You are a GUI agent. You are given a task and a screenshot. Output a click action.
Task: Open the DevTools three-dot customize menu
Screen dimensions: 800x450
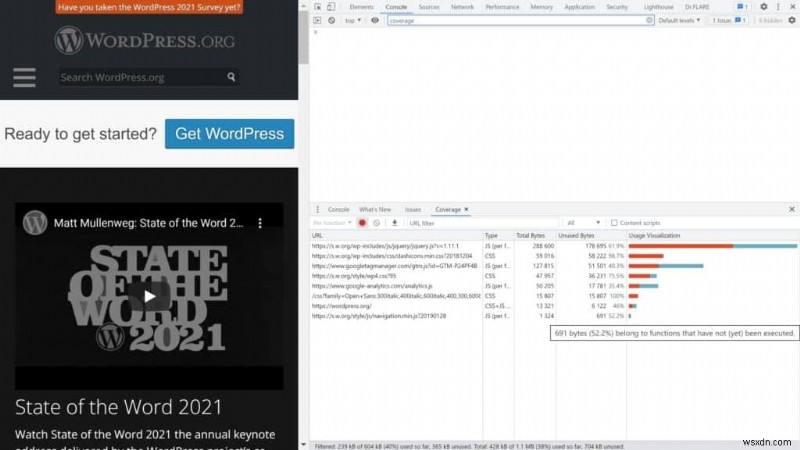[x=778, y=7]
